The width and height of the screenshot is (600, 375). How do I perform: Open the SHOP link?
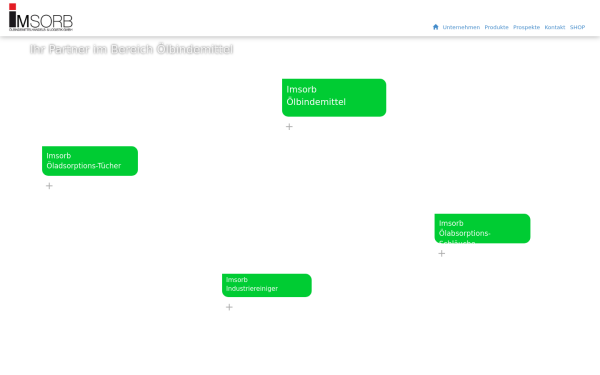[577, 27]
